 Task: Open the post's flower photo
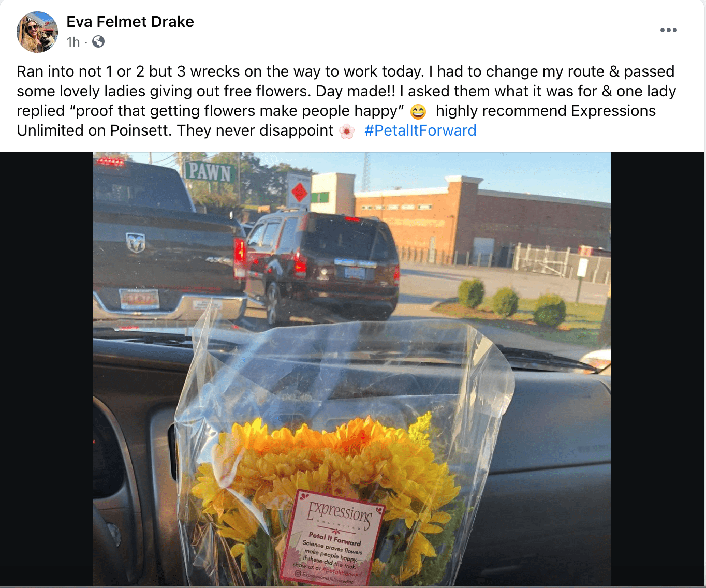pos(352,369)
